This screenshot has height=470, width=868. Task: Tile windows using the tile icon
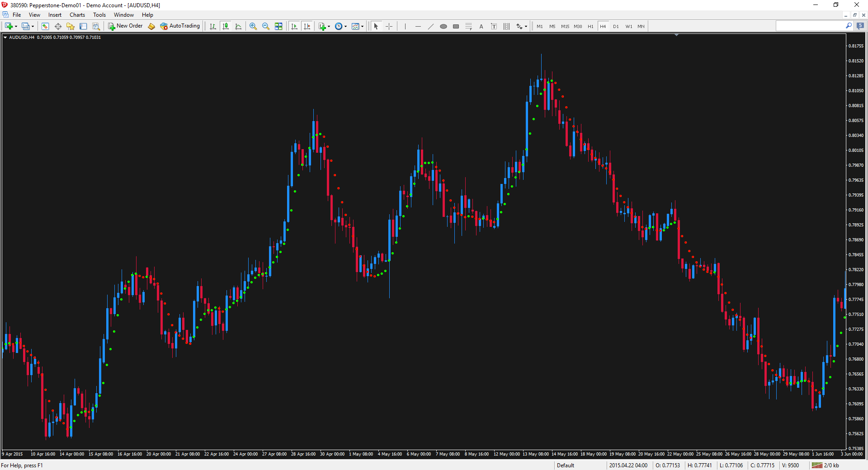[278, 26]
